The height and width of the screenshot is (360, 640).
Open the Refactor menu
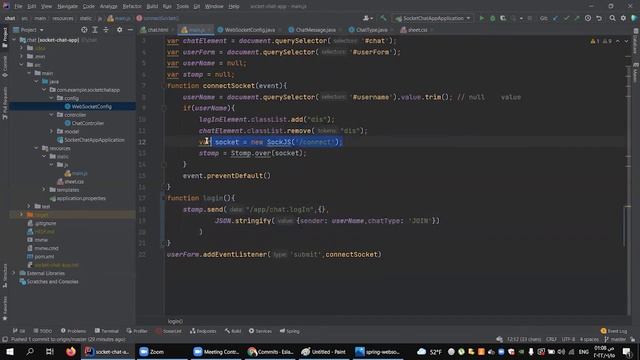[x=132, y=6]
